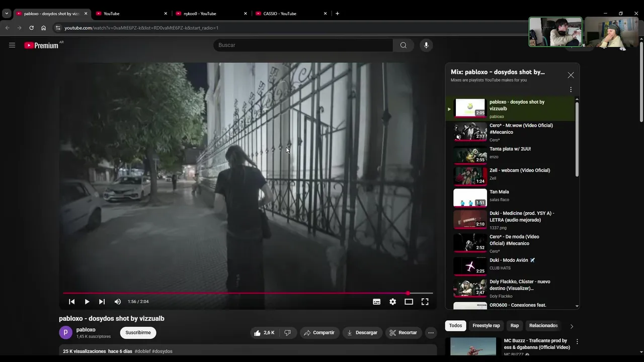This screenshot has height=362, width=644.
Task: View site information icon in address bar
Action: pos(58,28)
